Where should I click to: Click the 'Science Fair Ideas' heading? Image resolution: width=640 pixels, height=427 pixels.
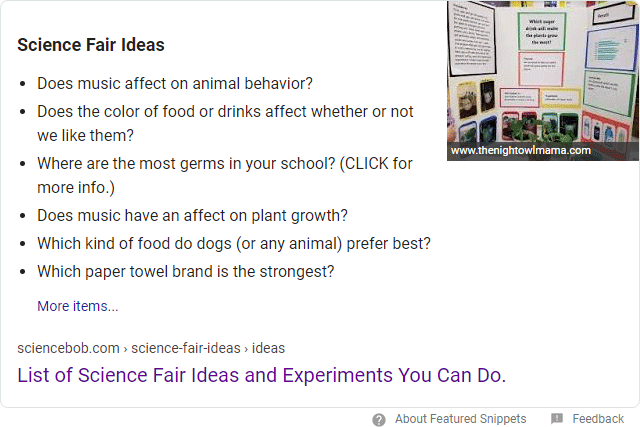click(91, 45)
